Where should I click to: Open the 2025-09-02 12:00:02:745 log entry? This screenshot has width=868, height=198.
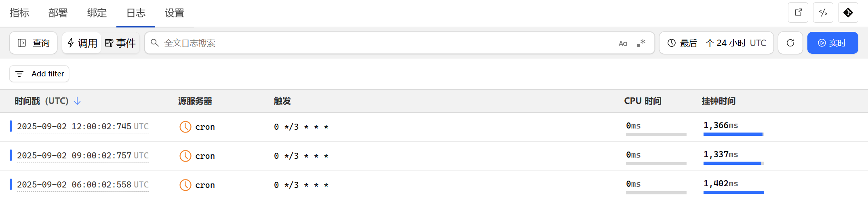(83, 126)
